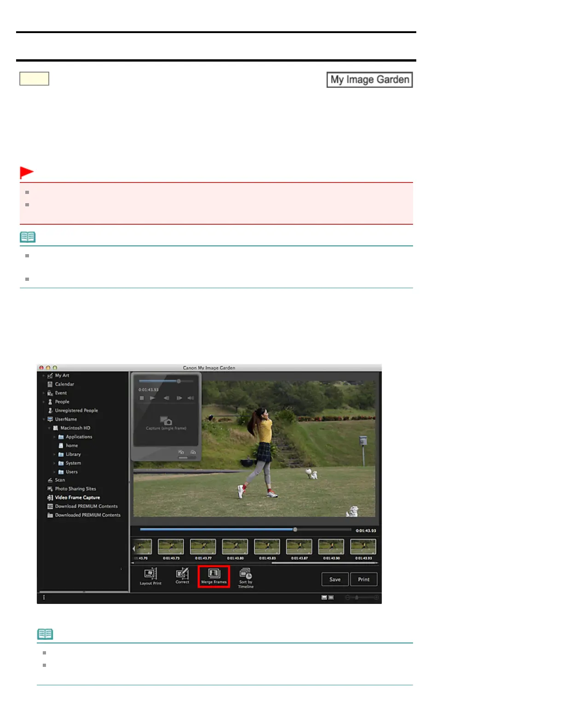Click the video preview image
563x728 pixels.
tap(254, 449)
